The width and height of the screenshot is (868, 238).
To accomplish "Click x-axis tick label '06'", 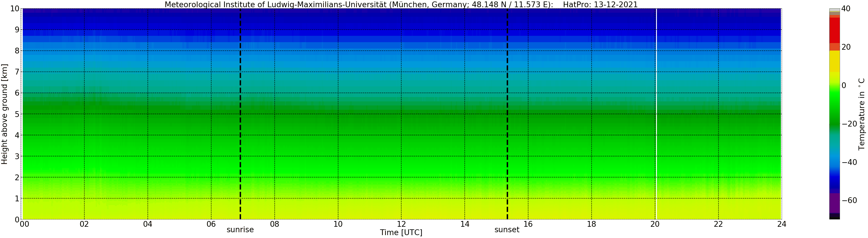I will [211, 224].
